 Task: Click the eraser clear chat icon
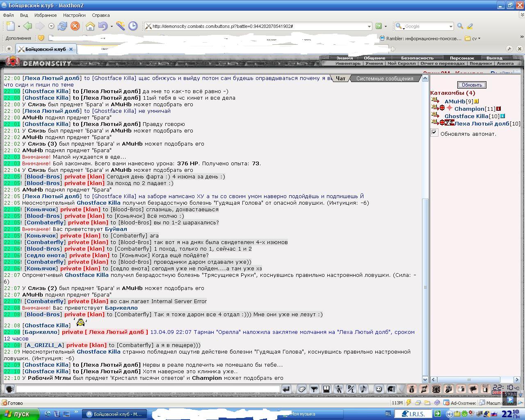(x=301, y=389)
